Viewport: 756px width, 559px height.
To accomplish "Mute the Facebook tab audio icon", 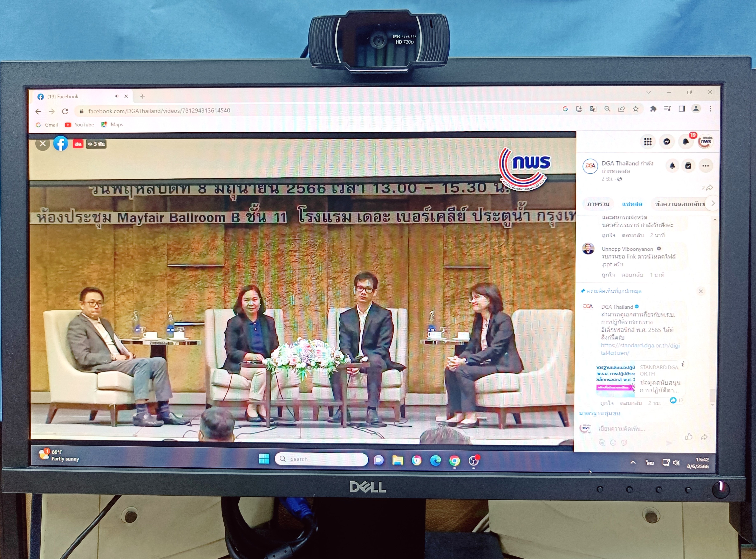I will [117, 96].
